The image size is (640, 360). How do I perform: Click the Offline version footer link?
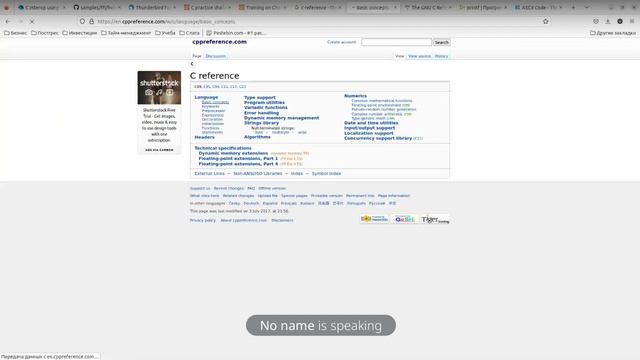pyautogui.click(x=272, y=188)
